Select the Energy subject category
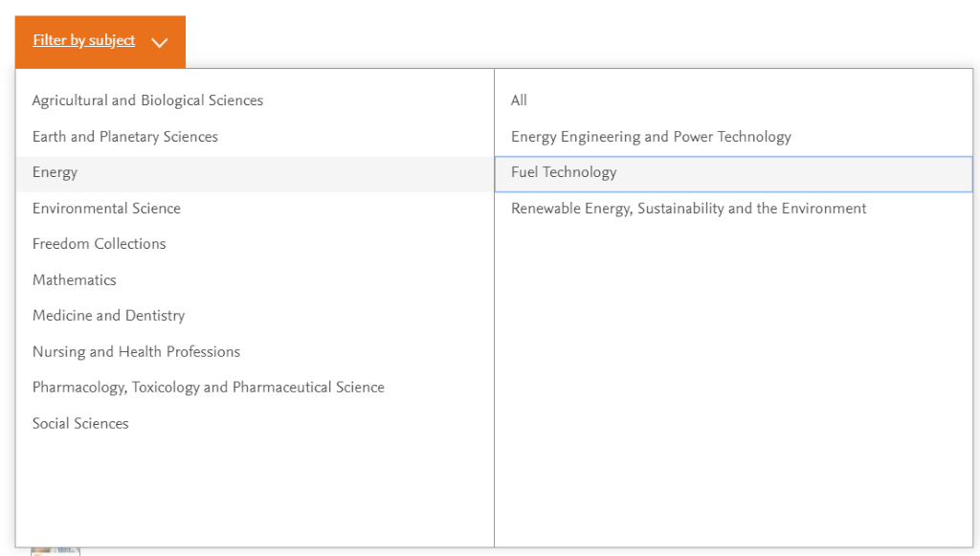This screenshot has height=556, width=980. pos(255,172)
